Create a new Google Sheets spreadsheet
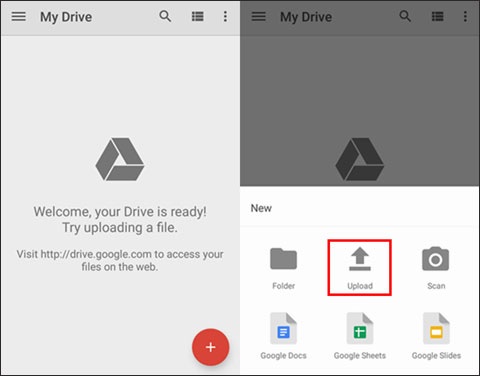The height and width of the screenshot is (376, 480). point(360,336)
